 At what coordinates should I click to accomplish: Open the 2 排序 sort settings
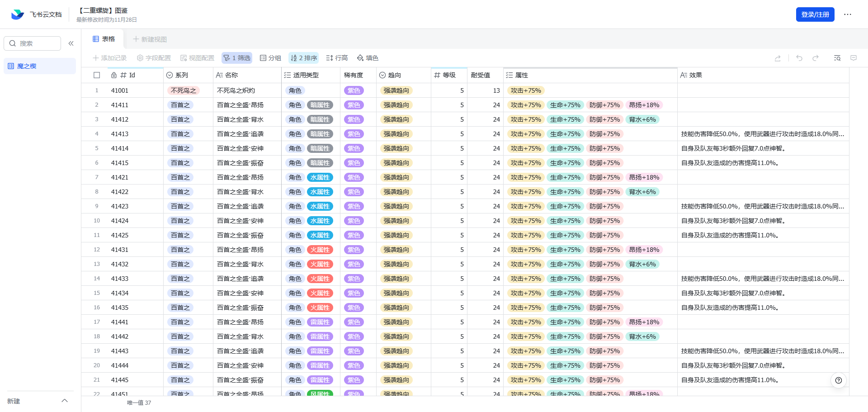303,58
